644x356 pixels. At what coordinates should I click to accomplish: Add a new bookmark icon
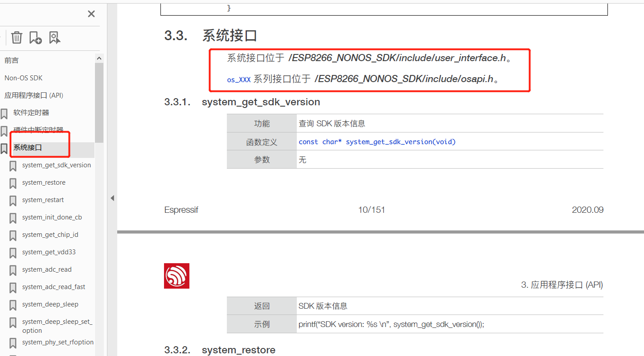tap(36, 37)
